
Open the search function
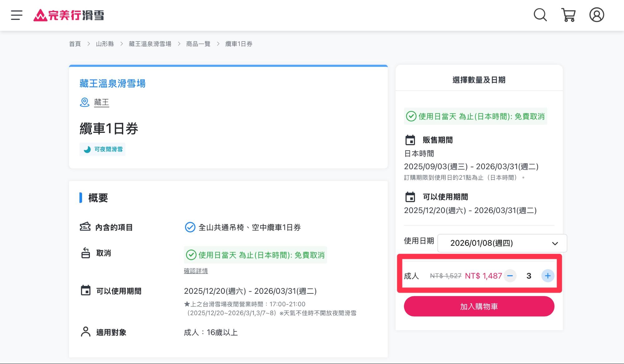coord(540,14)
